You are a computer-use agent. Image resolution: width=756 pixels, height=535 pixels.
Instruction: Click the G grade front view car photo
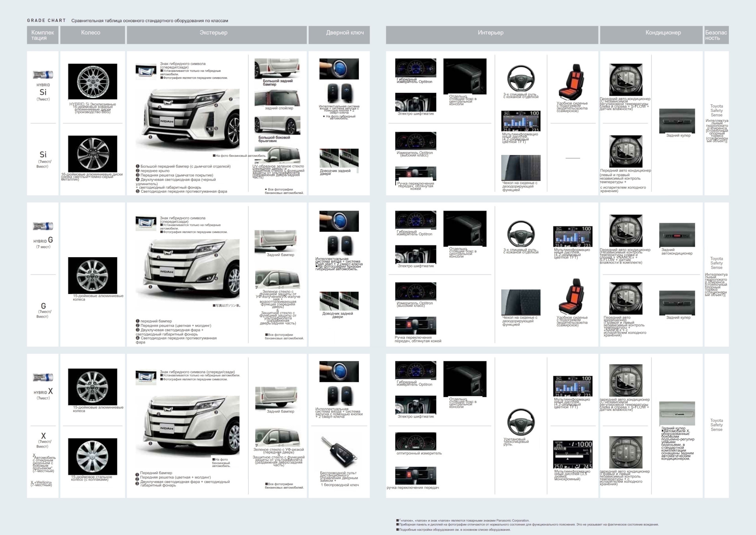(x=187, y=269)
